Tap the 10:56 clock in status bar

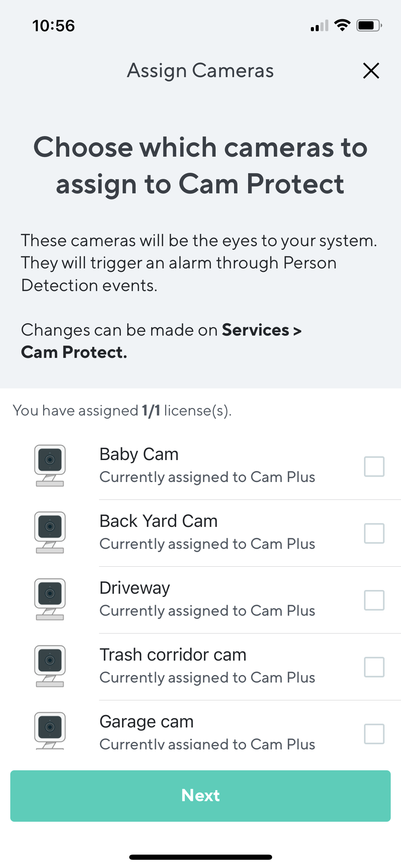(x=53, y=26)
